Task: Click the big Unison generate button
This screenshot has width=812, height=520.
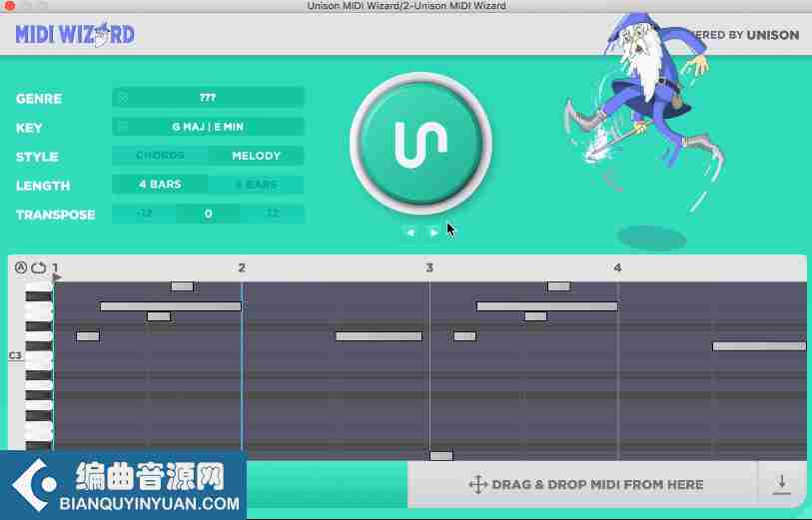Action: click(420, 144)
